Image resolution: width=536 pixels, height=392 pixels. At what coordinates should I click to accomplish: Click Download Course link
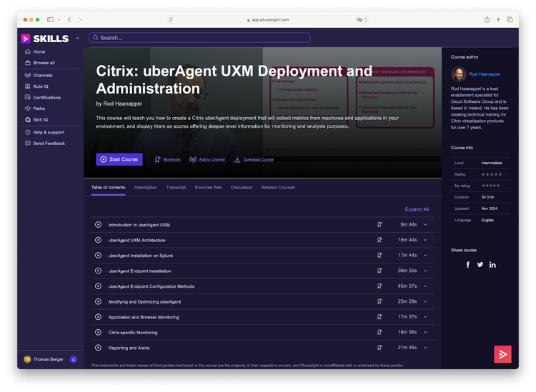pos(254,159)
